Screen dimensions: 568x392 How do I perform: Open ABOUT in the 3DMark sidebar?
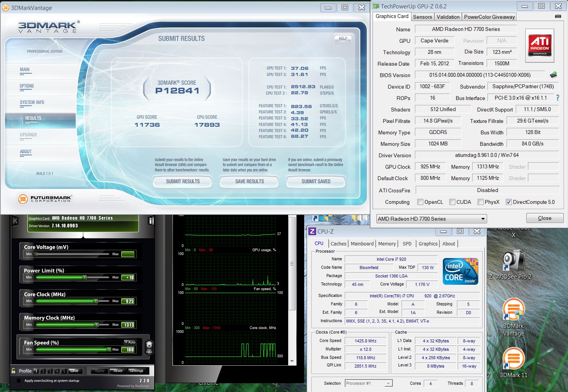point(26,152)
